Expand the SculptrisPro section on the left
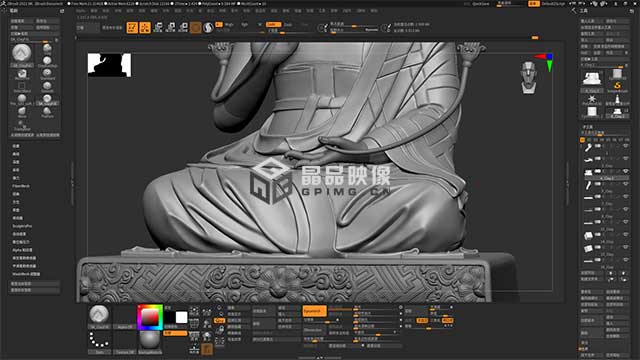640x360 pixels. tap(22, 226)
